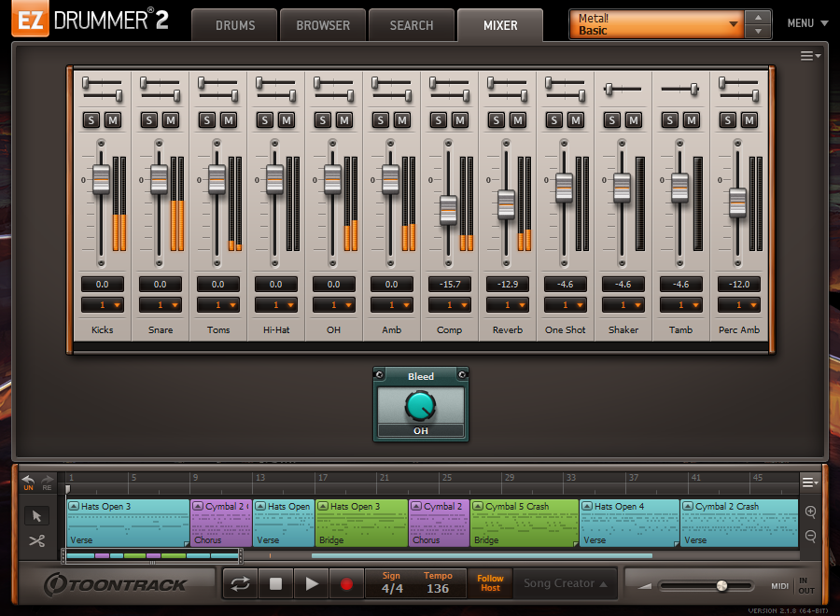Zoom out the song track

tap(810, 536)
